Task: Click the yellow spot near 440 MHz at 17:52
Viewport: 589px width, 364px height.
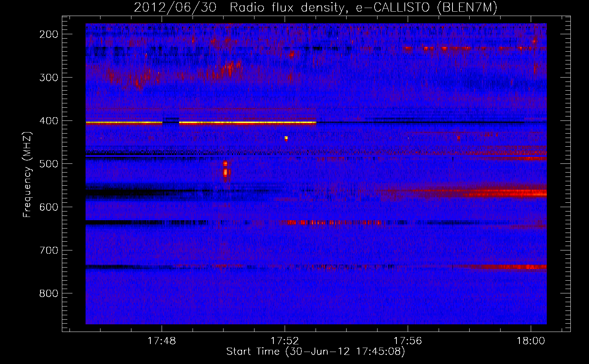Action: 286,138
